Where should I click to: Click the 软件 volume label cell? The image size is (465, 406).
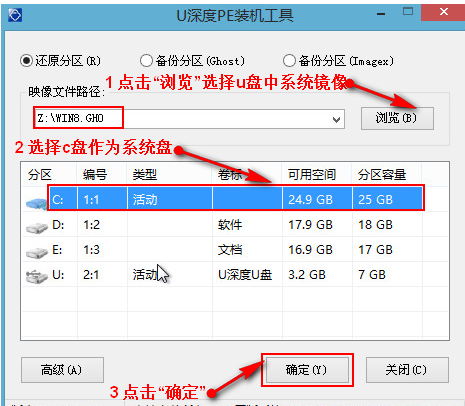coord(230,225)
